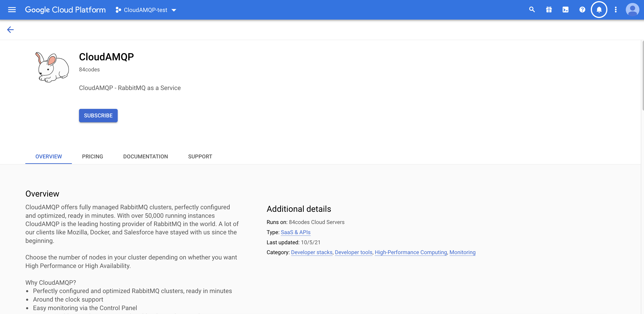Screen dimensions: 644x314
Task: Click the 'Why CloudAMQP?' text
Action: (51, 282)
